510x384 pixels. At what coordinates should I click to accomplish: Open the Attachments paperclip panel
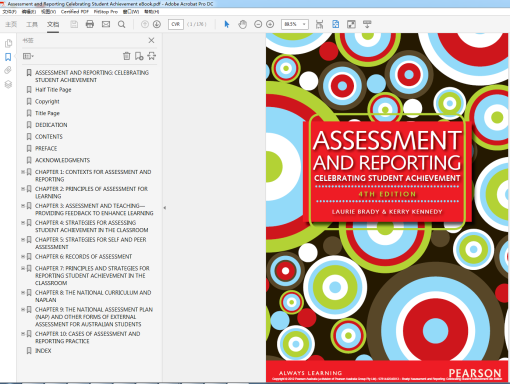pos(8,70)
